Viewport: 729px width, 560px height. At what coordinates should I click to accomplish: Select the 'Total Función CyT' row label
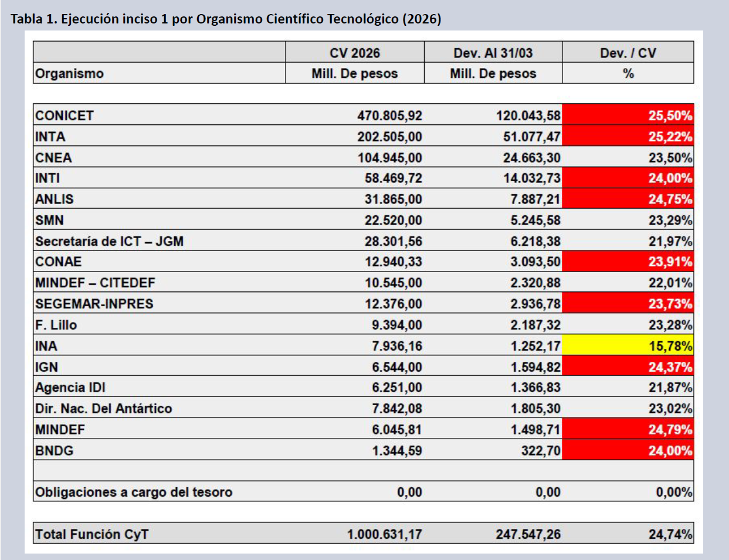click(91, 534)
